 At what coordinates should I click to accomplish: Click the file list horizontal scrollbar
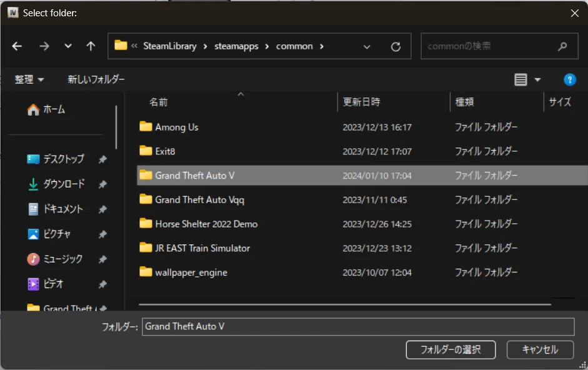point(345,304)
